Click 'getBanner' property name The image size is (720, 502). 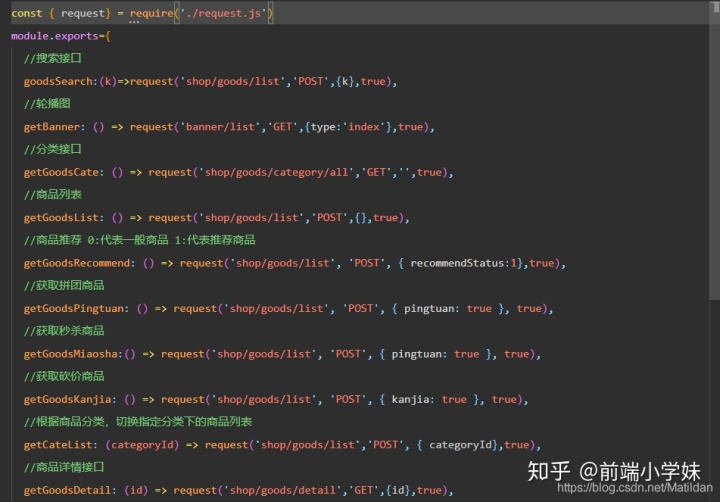tap(52, 127)
